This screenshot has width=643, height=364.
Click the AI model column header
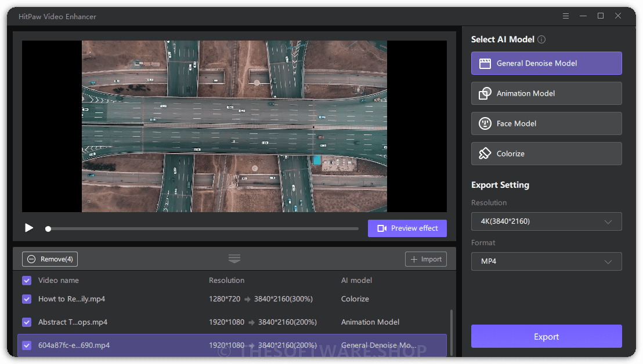[x=356, y=281]
